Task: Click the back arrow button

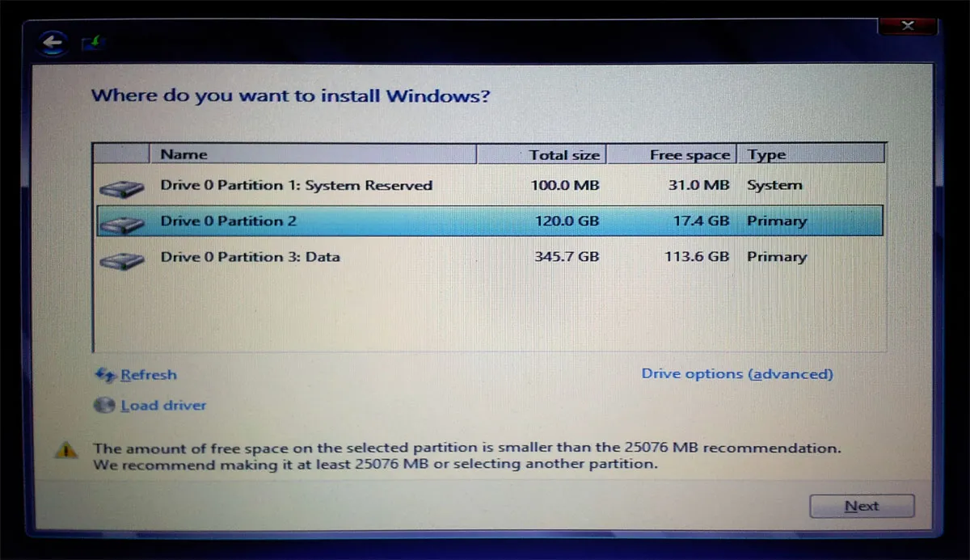Action: [54, 42]
